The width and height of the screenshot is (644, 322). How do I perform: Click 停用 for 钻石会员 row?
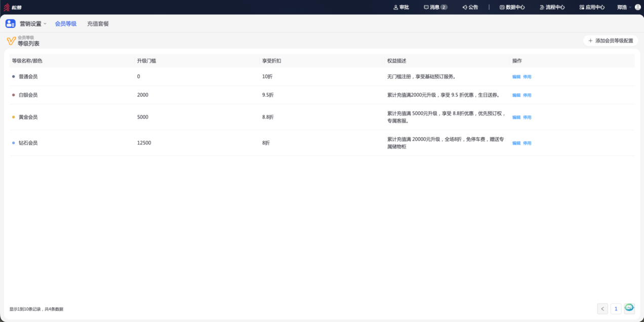[x=527, y=143]
